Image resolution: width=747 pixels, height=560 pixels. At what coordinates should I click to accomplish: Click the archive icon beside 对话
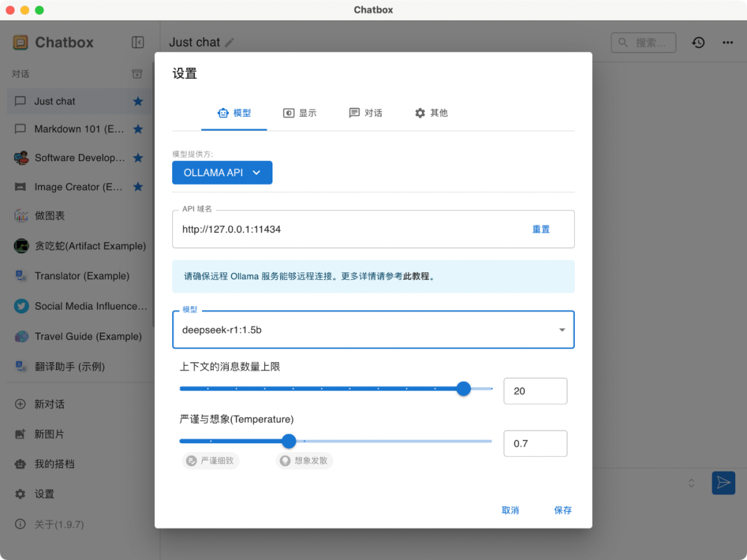pos(136,73)
